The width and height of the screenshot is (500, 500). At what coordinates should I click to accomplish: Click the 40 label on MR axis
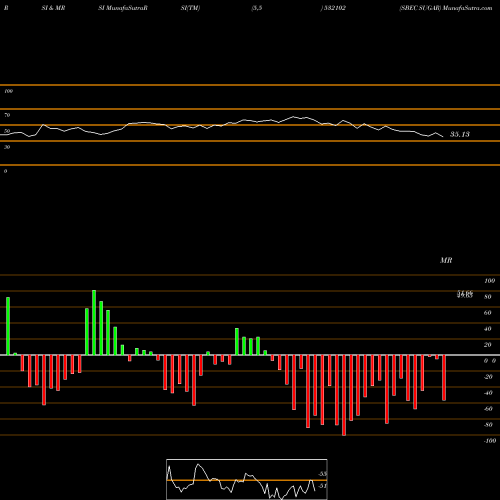coord(488,329)
